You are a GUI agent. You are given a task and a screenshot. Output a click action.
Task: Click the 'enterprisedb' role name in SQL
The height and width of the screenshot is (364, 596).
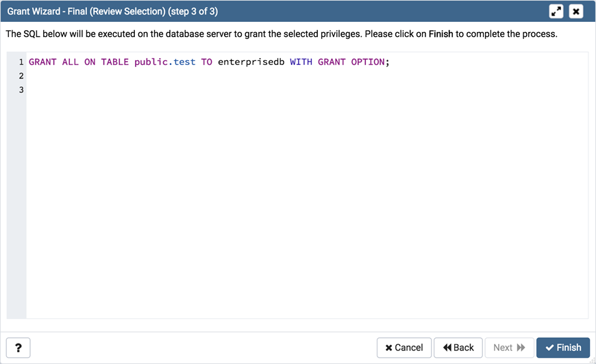coord(251,62)
